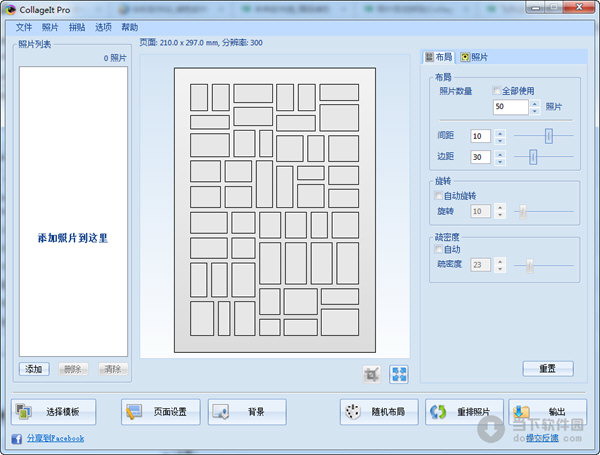Image resolution: width=600 pixels, height=455 pixels.
Task: Click the photo count field showing 50
Action: click(x=510, y=107)
